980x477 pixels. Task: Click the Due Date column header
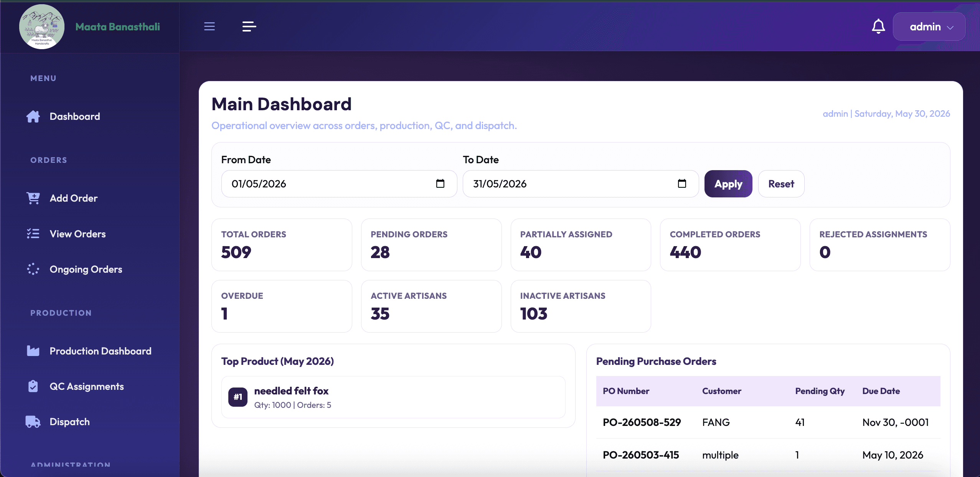coord(881,391)
